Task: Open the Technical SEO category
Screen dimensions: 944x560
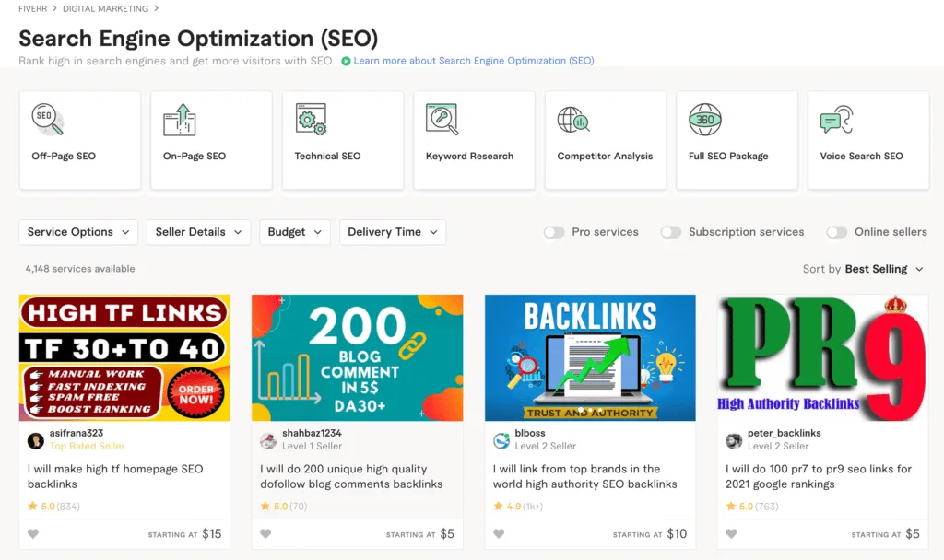Action: (310, 120)
